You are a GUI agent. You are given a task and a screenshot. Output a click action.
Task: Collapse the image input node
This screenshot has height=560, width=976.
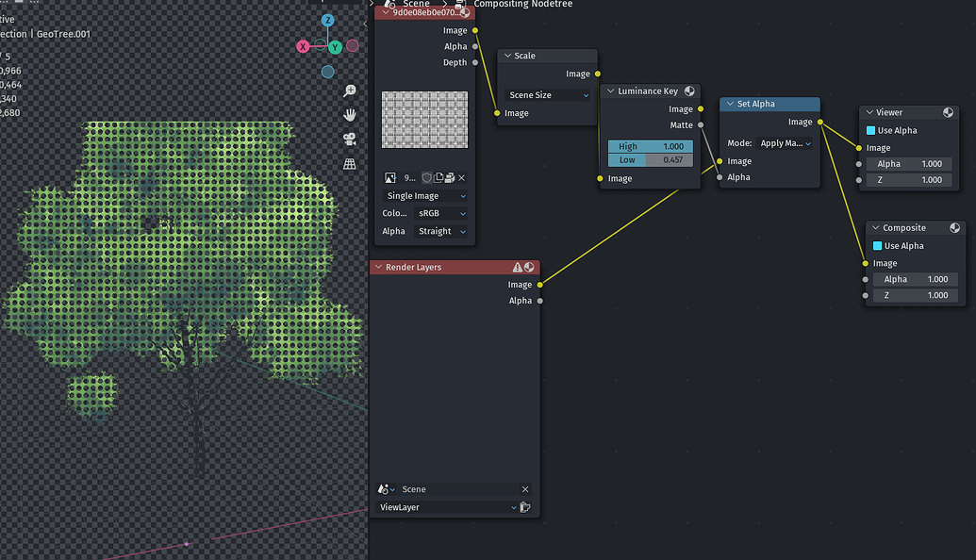(x=386, y=12)
